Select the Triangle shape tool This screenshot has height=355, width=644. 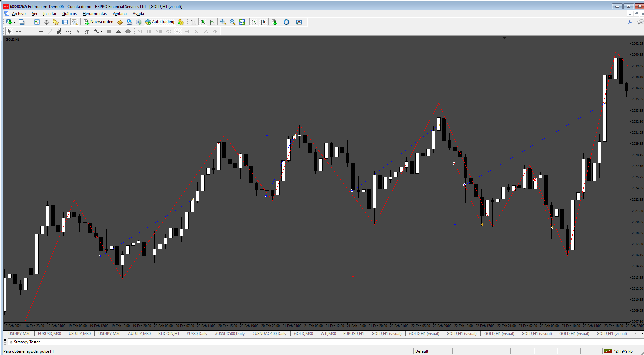pos(118,31)
